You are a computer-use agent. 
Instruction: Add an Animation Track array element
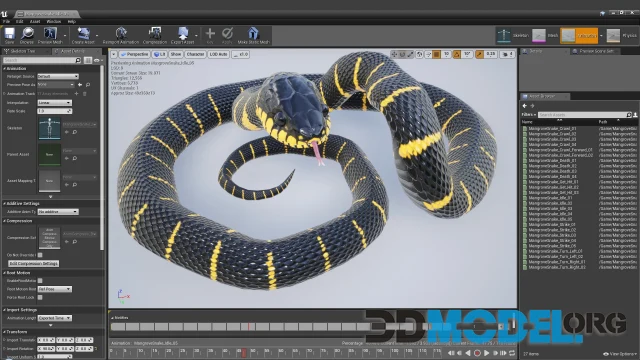click(x=77, y=94)
